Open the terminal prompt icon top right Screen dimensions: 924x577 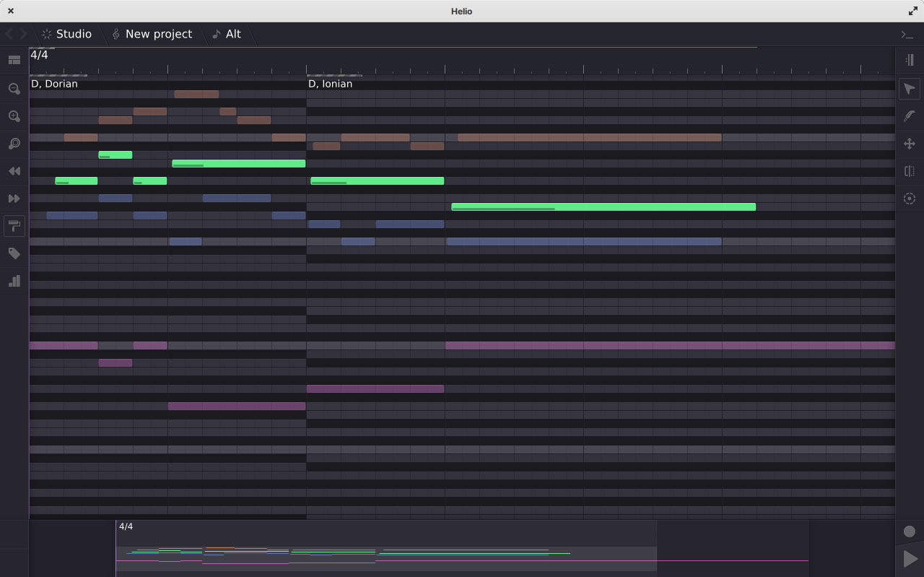pyautogui.click(x=907, y=34)
